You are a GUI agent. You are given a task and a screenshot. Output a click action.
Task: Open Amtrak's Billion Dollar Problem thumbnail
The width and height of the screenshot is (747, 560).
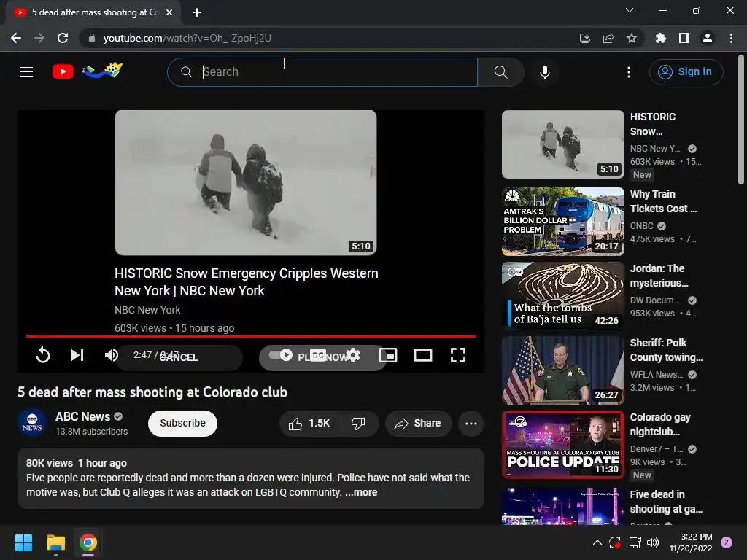point(563,222)
